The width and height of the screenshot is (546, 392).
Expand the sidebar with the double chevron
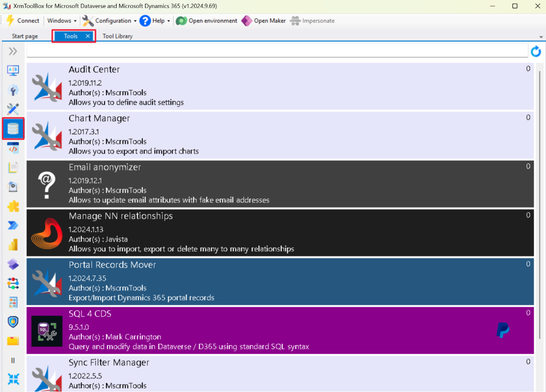tap(13, 52)
